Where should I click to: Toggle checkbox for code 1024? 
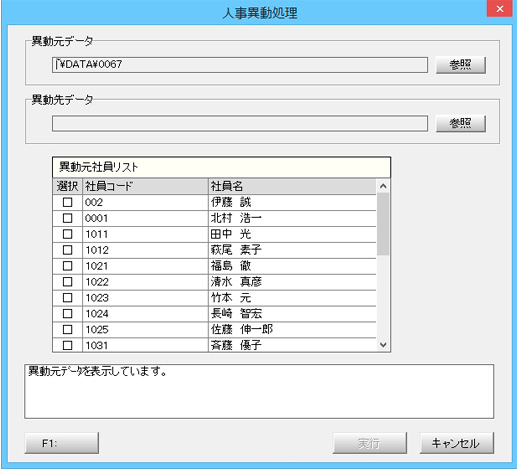pyautogui.click(x=67, y=314)
